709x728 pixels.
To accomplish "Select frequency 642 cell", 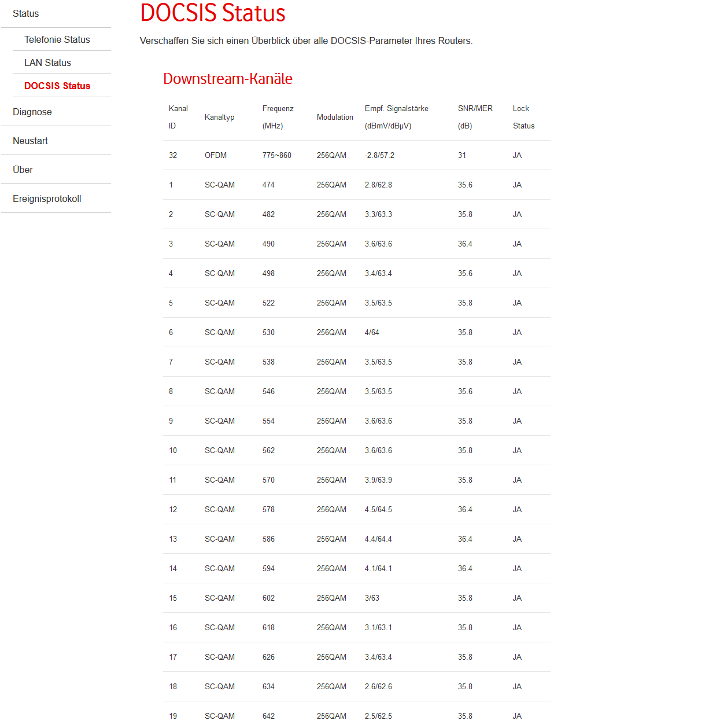I will click(268, 716).
